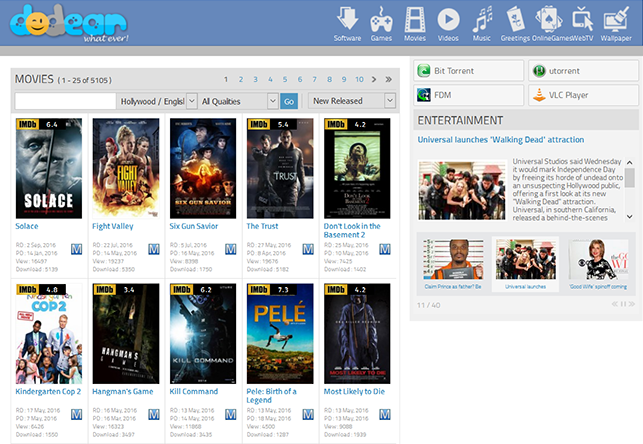Click the news scrollbar down arrow

point(629,216)
